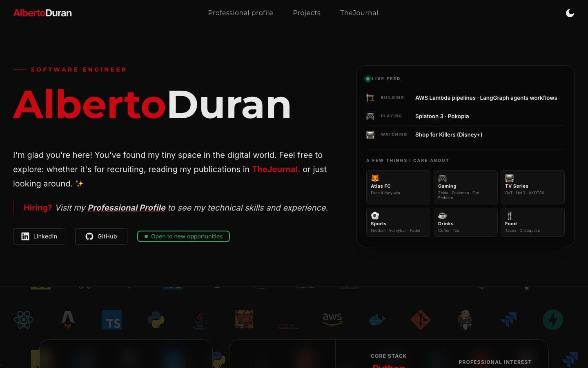Click the TypeScript logo icon
The image size is (588, 368).
click(x=112, y=320)
